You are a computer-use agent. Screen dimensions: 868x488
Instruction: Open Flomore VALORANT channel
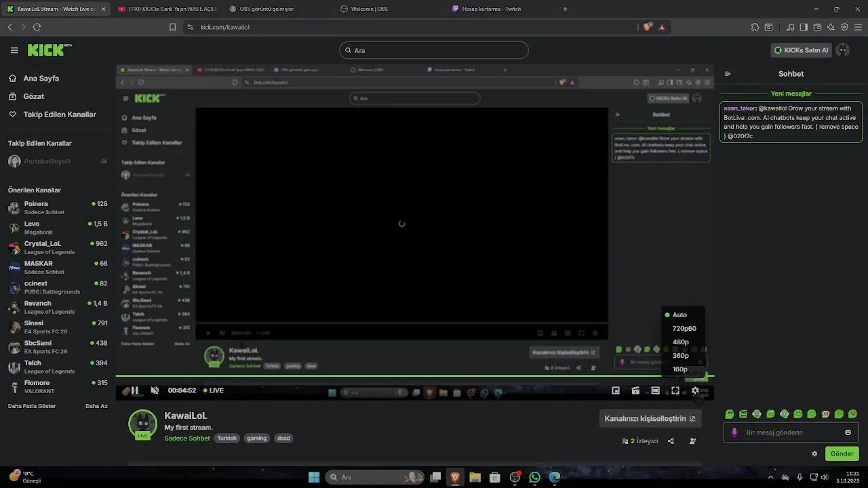point(58,386)
